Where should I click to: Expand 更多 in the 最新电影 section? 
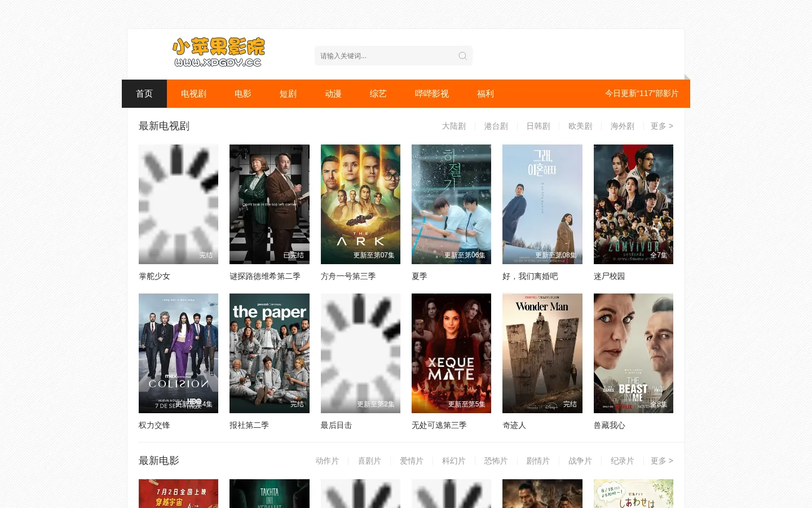click(662, 461)
